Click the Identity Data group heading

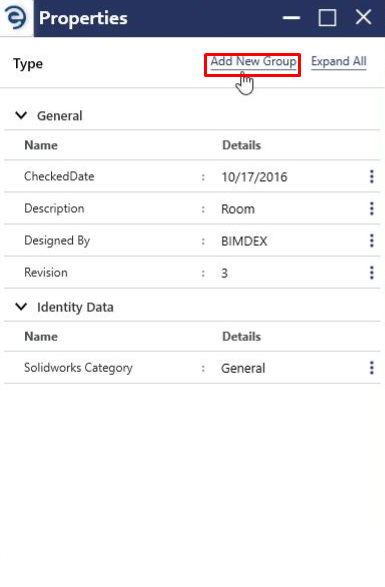point(75,307)
